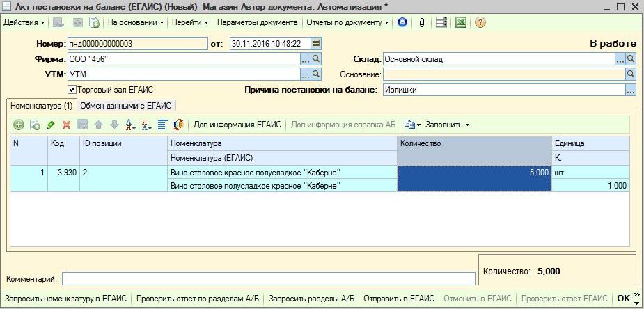Select the Номенклатура (1) tab
The image size is (644, 309).
click(42, 106)
